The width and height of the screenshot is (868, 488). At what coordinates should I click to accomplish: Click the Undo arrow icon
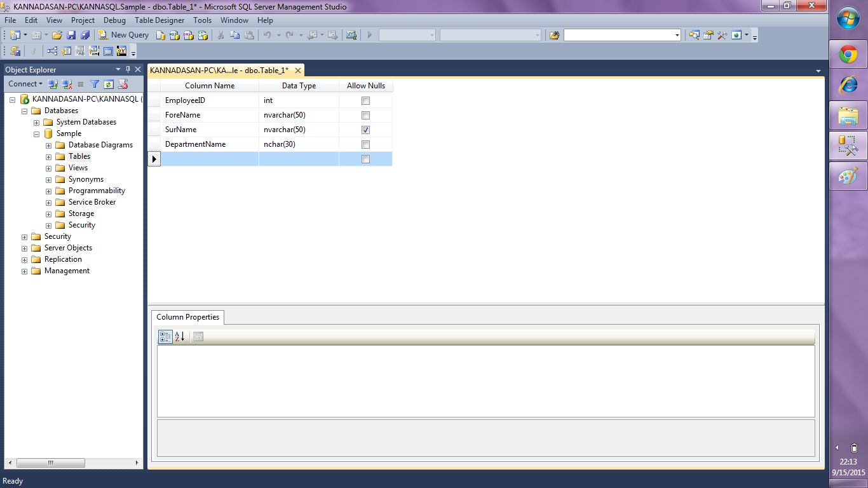(268, 35)
